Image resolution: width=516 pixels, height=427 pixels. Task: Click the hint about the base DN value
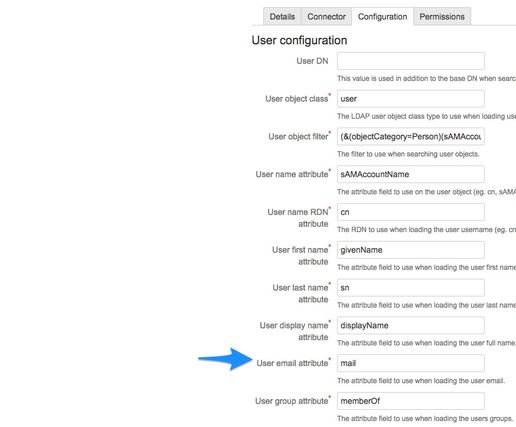click(x=426, y=79)
